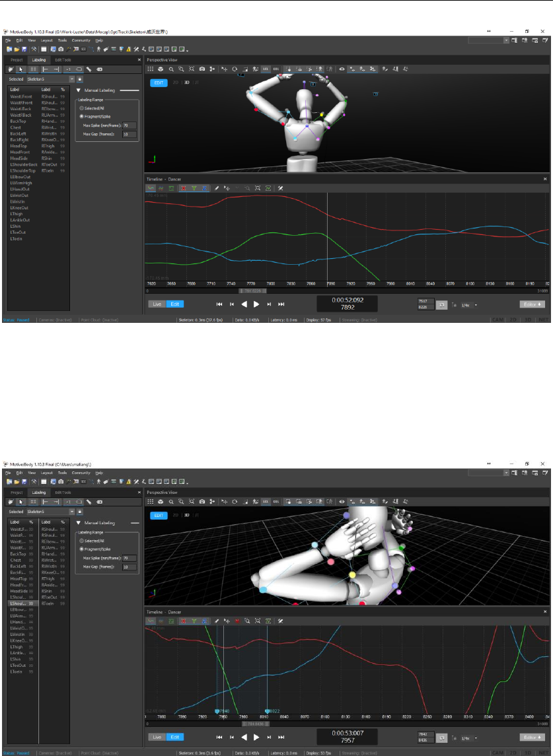This screenshot has height=756, width=553.
Task: Click timeline scrubber range handle in bottom window
Action: point(256,724)
